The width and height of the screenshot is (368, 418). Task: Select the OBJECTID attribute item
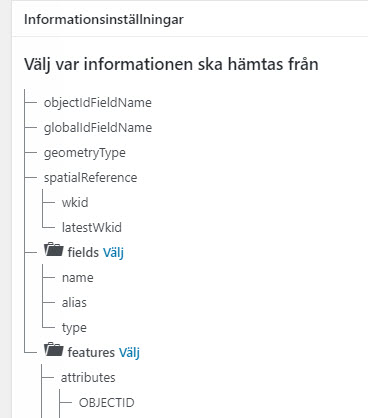pyautogui.click(x=107, y=403)
